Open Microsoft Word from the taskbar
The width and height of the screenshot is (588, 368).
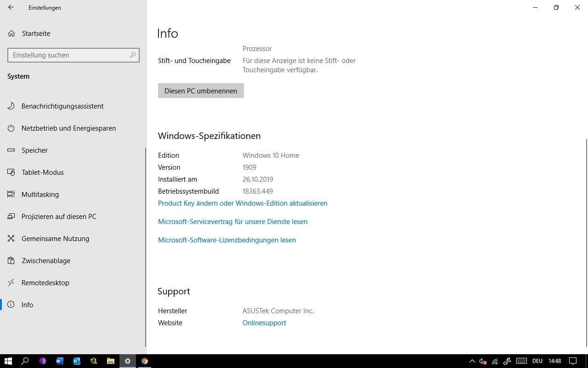coord(60,361)
